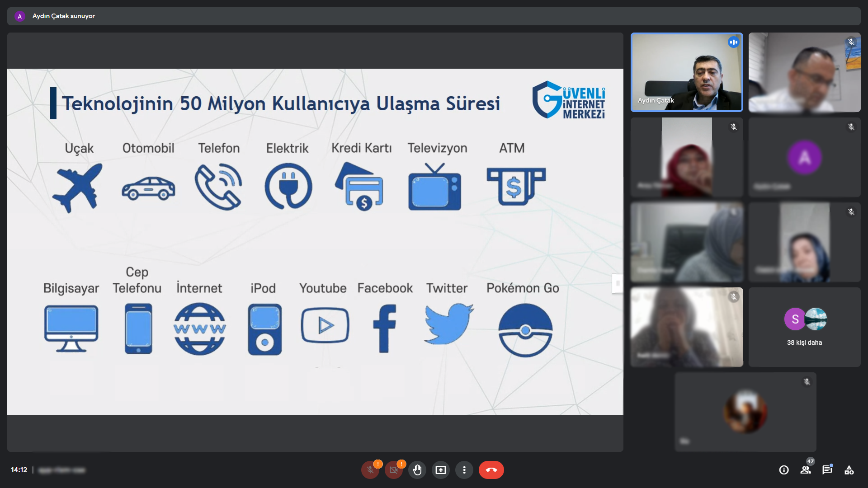The width and height of the screenshot is (868, 488).
Task: Click the 'Cep Telefonu' label on slide
Action: [x=137, y=280]
